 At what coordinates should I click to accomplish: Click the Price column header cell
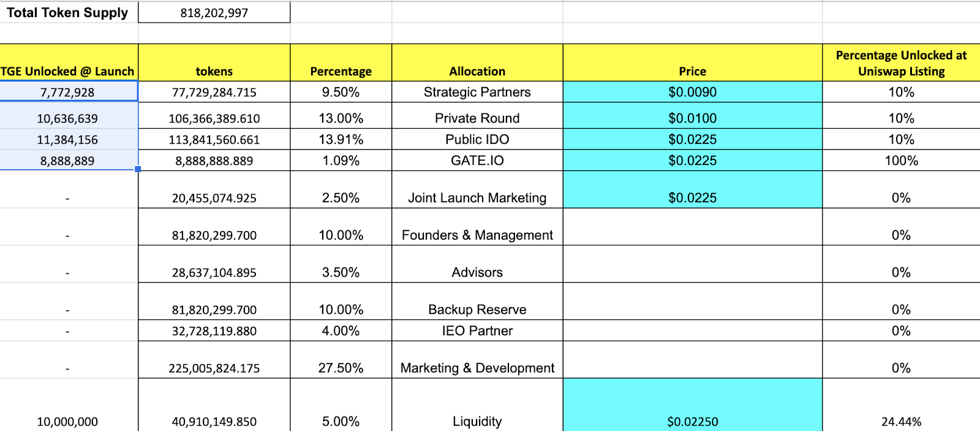click(x=692, y=71)
